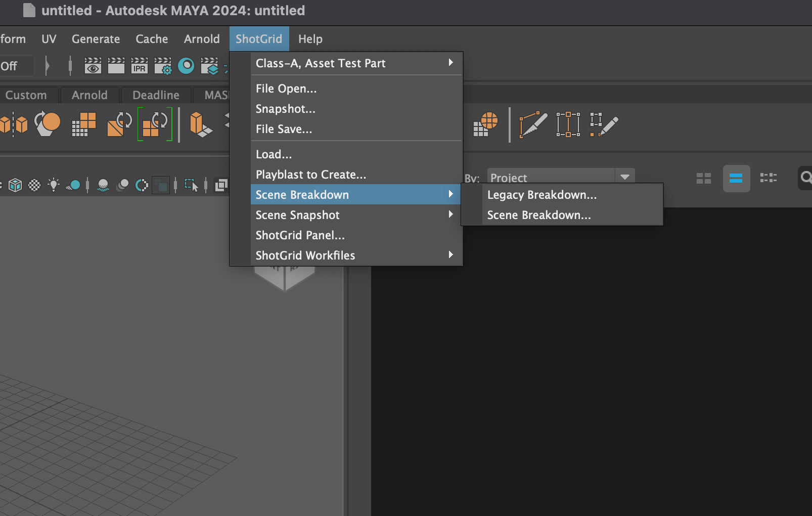This screenshot has height=516, width=812.
Task: Open the UV menu
Action: point(49,39)
